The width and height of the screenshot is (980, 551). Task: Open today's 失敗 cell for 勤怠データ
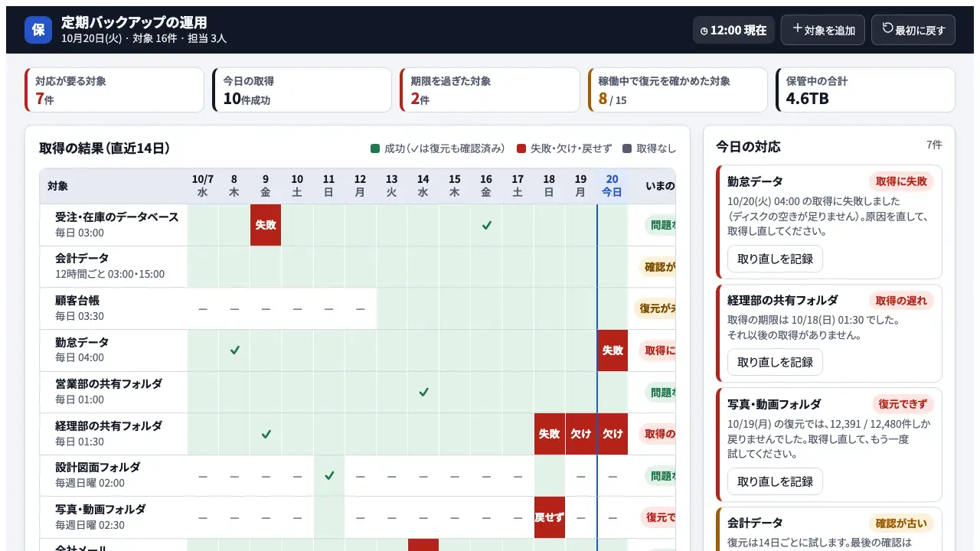point(612,350)
